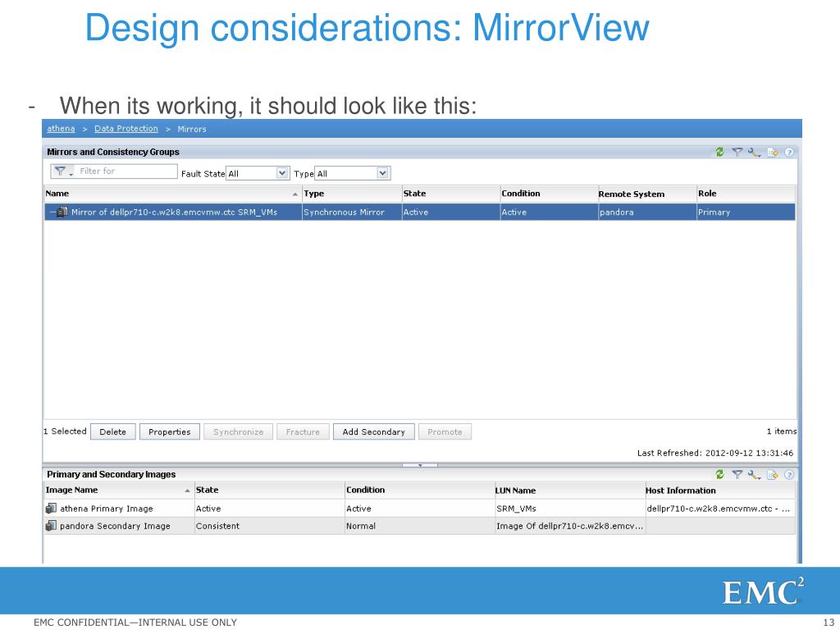Click the Normal condition cell

click(x=419, y=526)
